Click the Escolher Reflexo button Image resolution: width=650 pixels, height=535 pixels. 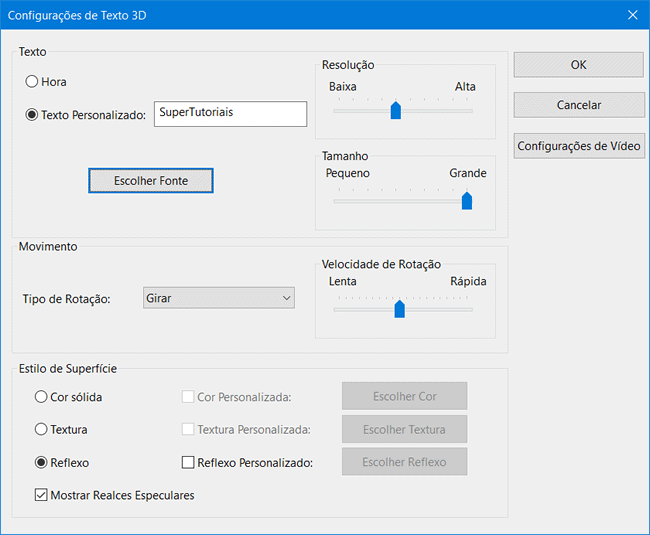pos(404,462)
